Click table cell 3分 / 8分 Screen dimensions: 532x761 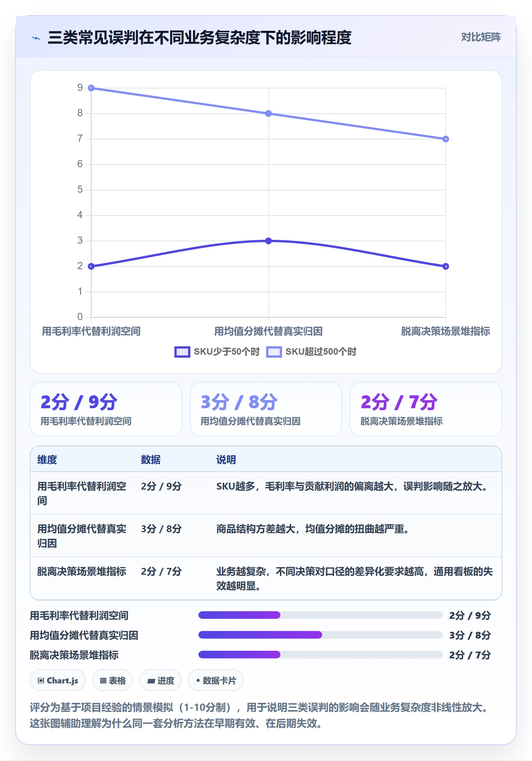click(x=161, y=529)
